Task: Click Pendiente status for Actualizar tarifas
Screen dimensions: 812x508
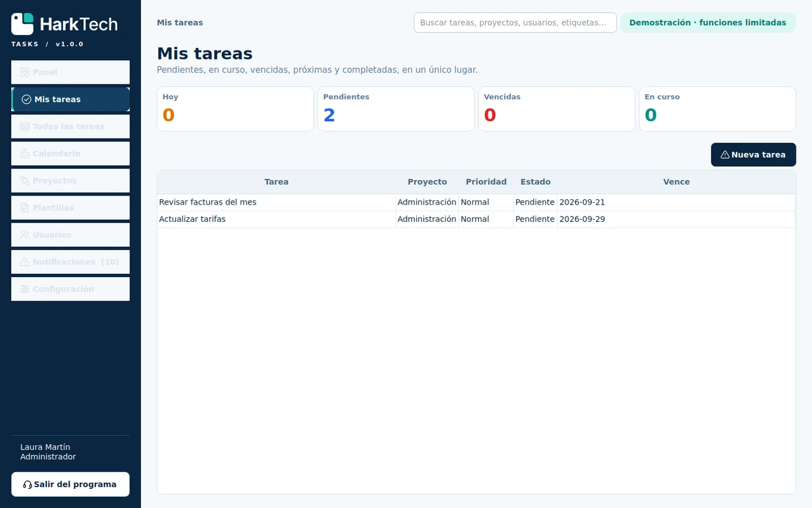Action: click(x=535, y=219)
